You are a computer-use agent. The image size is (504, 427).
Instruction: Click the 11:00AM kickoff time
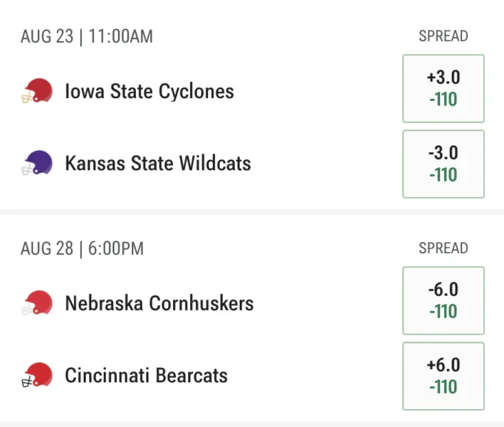(120, 36)
